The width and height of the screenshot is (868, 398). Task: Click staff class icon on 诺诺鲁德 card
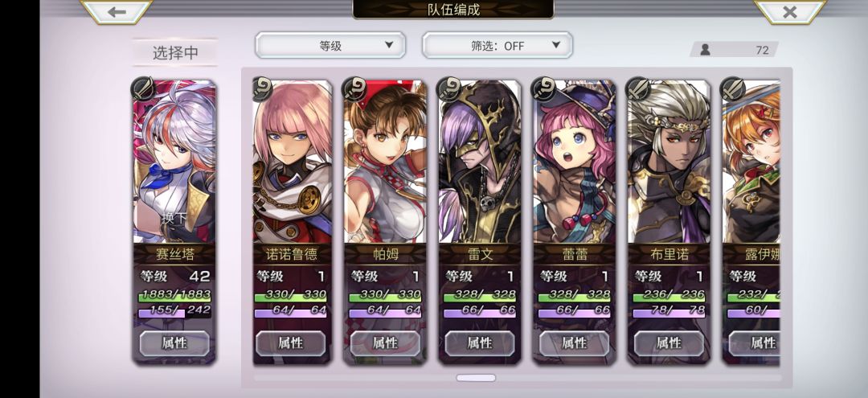point(261,88)
